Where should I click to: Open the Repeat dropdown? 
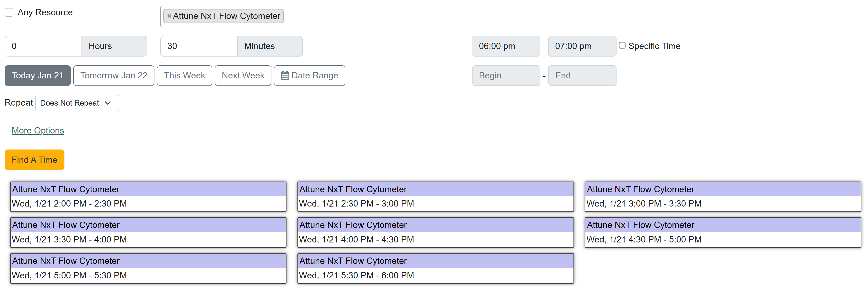click(x=77, y=103)
